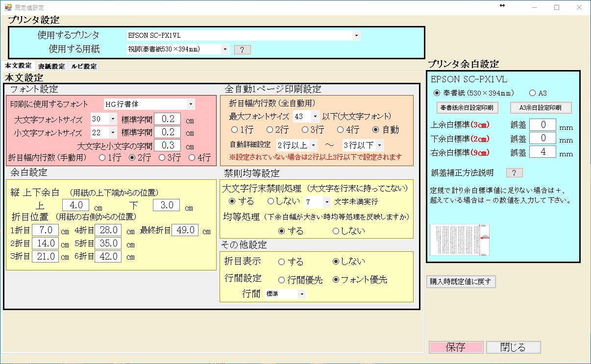
Task: Enable 折目表示 with する option
Action: 291,262
